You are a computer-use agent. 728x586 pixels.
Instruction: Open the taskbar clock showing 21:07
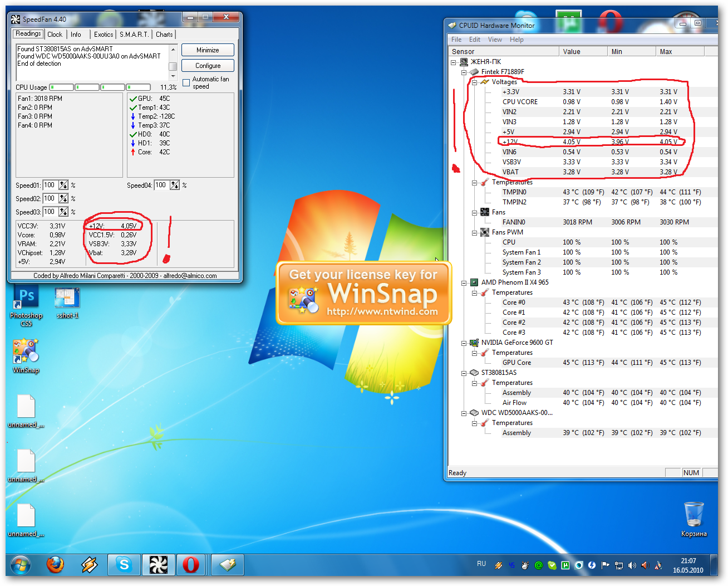pyautogui.click(x=688, y=565)
